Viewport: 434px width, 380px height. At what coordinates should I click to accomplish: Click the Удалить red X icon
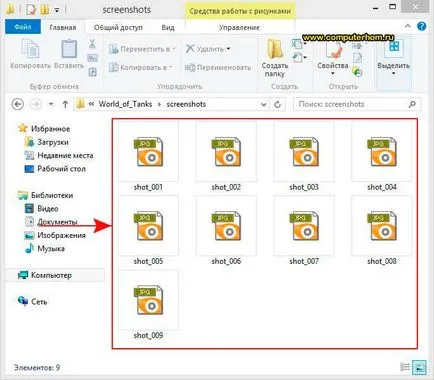coord(190,49)
